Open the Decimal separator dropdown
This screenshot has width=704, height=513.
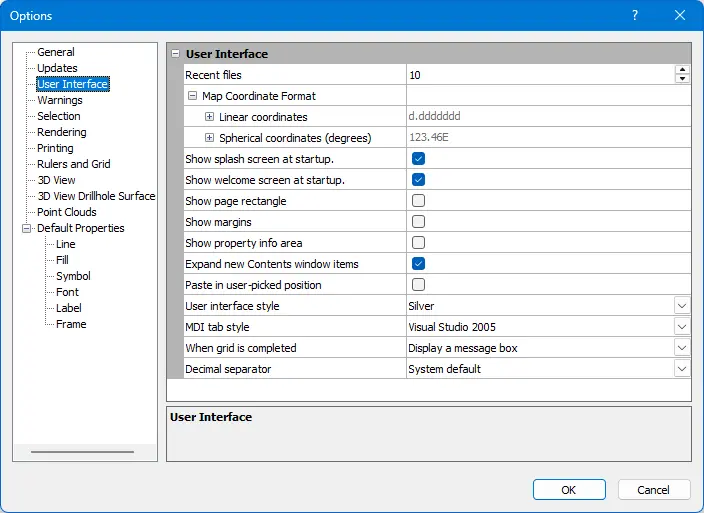(x=682, y=369)
